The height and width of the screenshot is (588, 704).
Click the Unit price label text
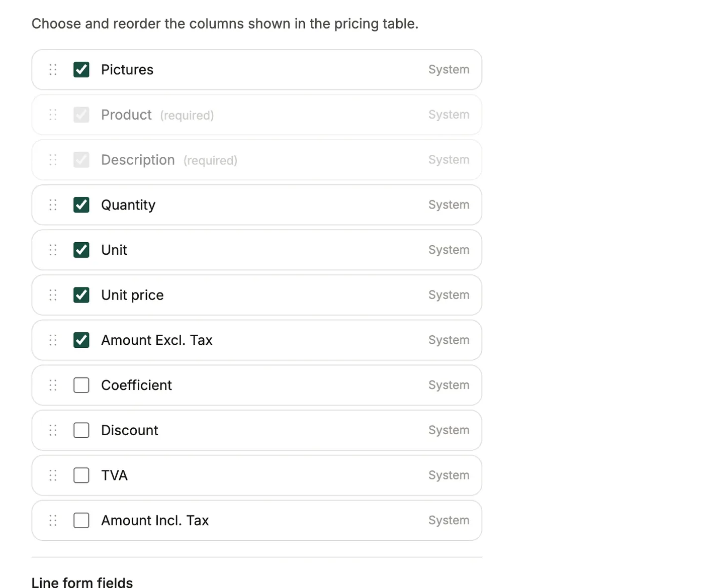click(132, 295)
